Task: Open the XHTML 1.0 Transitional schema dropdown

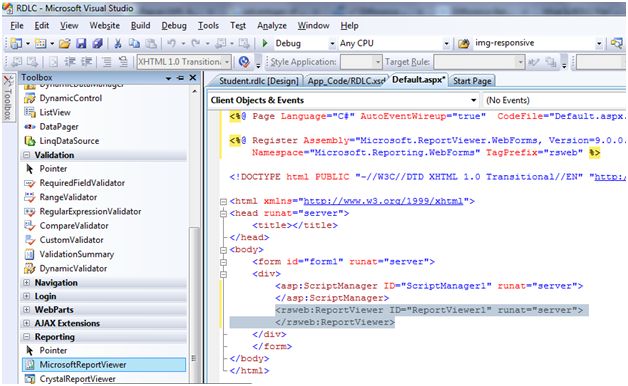Action: point(227,62)
